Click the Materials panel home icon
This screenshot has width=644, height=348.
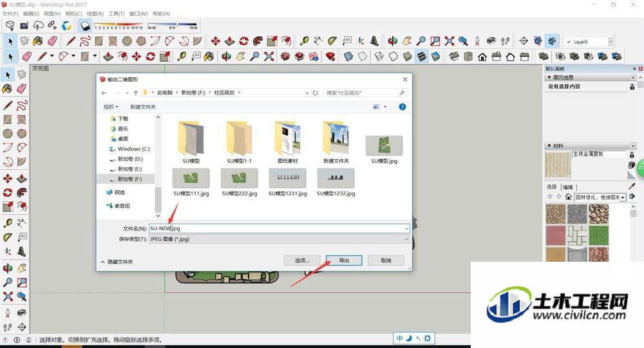[x=569, y=197]
